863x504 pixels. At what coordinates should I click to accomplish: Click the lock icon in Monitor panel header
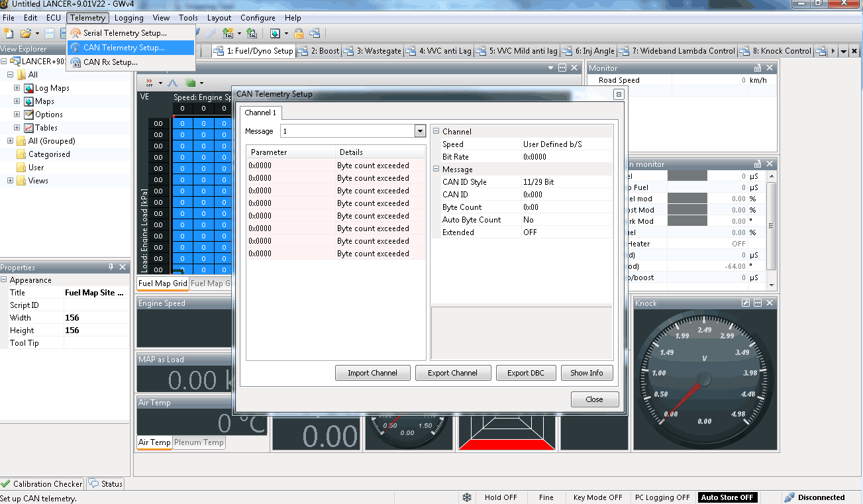pyautogui.click(x=758, y=68)
